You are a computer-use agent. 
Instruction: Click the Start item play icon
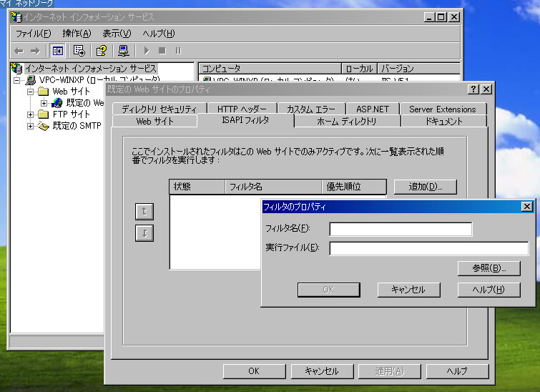pos(147,51)
